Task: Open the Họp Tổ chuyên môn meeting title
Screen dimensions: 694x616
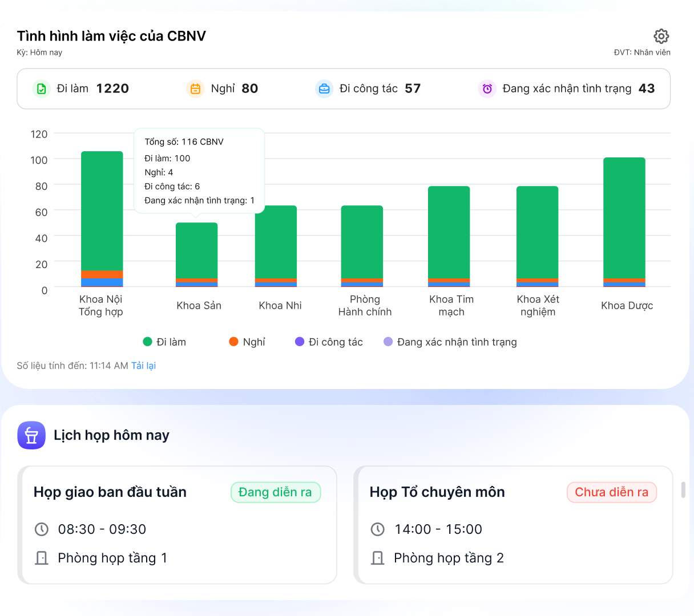Action: coord(437,492)
